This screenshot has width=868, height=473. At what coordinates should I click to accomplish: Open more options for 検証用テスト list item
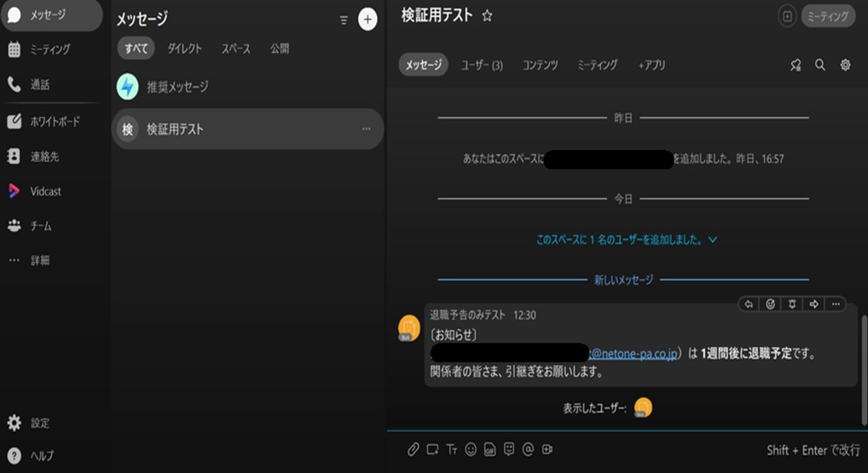pyautogui.click(x=367, y=130)
